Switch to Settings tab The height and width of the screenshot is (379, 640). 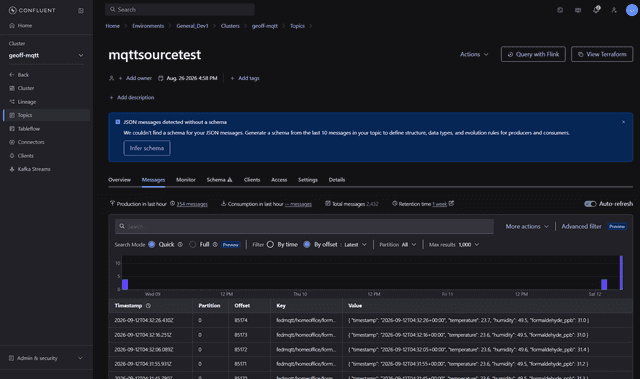308,180
